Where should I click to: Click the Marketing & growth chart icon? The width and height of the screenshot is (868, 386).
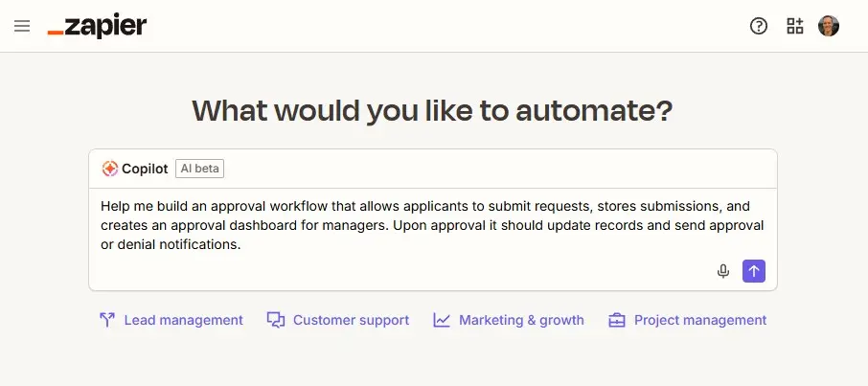coord(442,320)
